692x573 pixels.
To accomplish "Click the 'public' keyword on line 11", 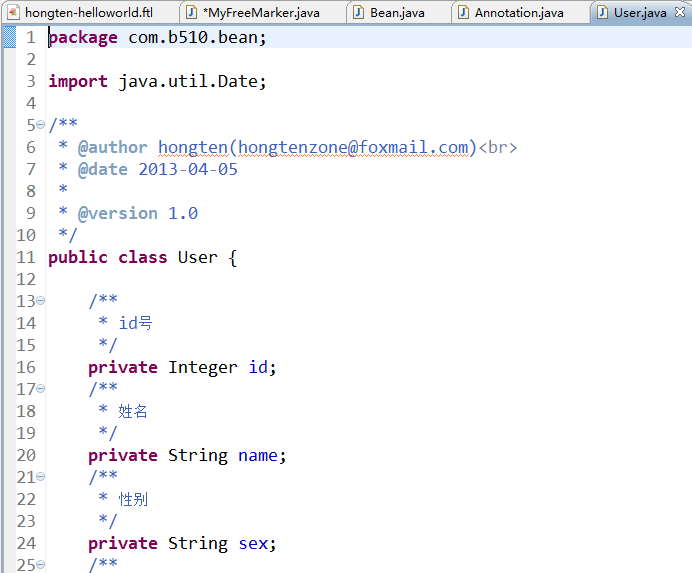I will coord(78,257).
